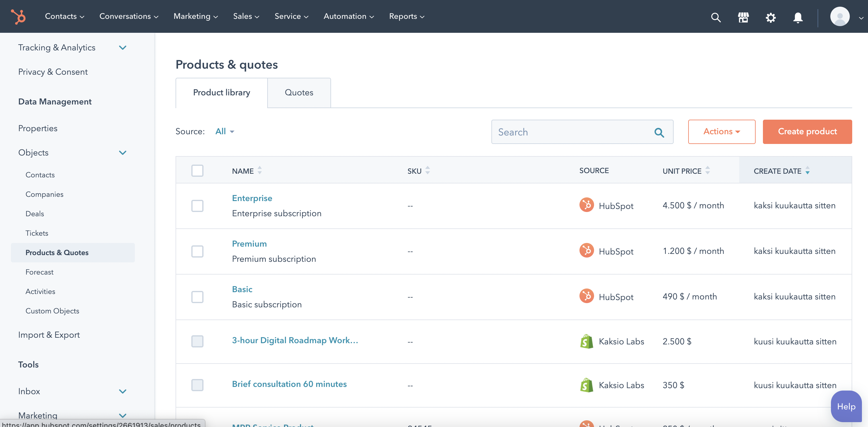Click the user avatar picture
This screenshot has height=427, width=868.
839,16
